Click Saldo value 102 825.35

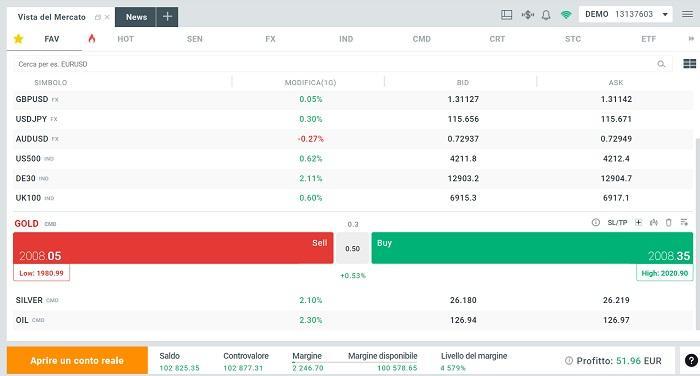[x=179, y=368]
